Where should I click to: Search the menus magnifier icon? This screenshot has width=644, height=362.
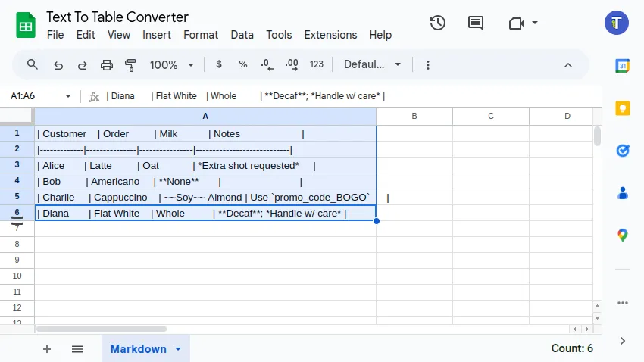pos(32,64)
